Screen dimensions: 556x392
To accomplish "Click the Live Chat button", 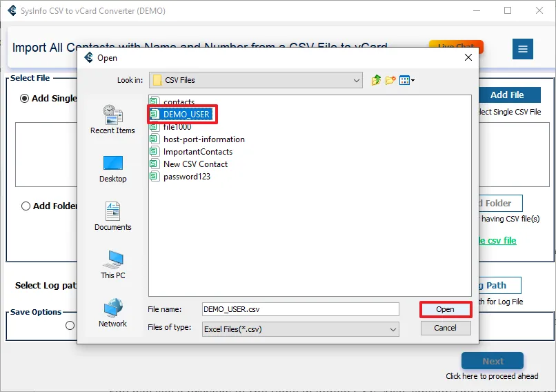I will click(x=456, y=45).
